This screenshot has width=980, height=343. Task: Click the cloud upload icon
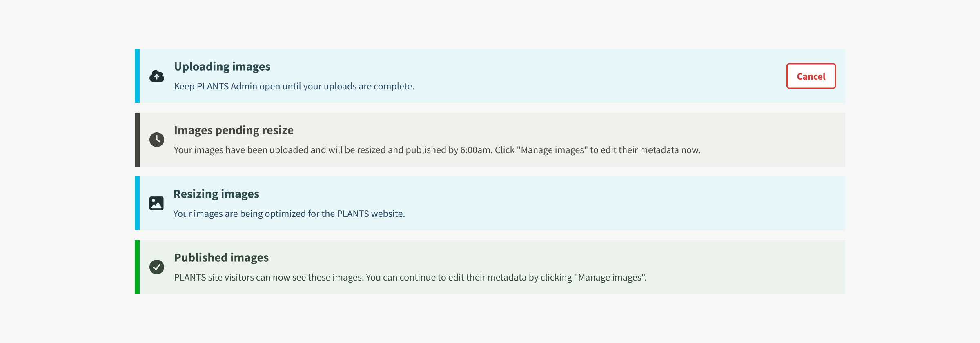click(x=157, y=76)
